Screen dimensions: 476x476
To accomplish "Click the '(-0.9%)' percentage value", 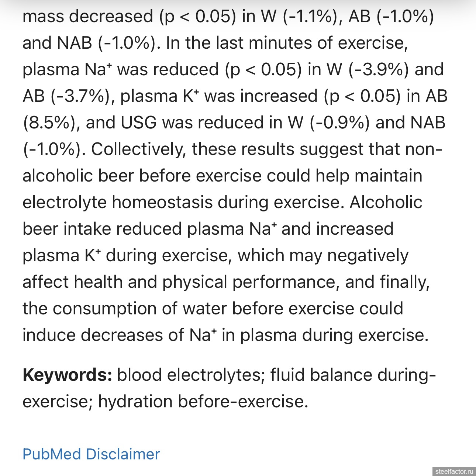I will [x=339, y=123].
